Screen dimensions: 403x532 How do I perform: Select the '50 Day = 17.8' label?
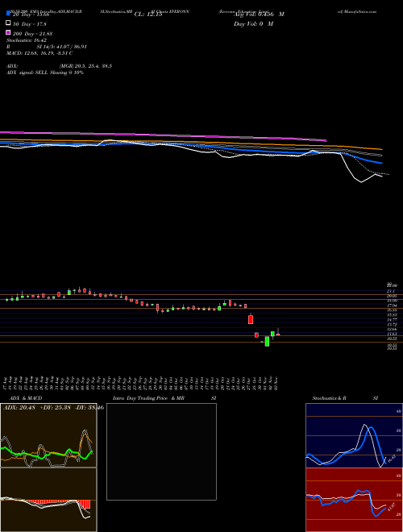point(30,24)
